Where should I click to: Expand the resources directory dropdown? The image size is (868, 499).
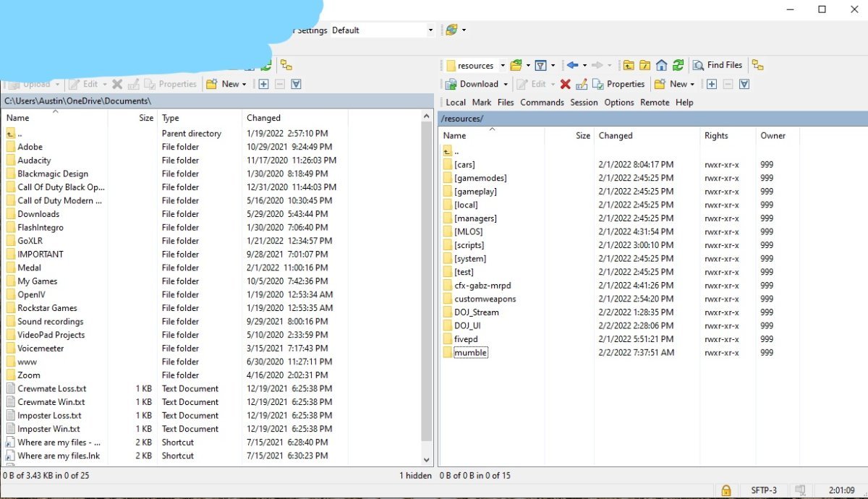[x=503, y=66]
